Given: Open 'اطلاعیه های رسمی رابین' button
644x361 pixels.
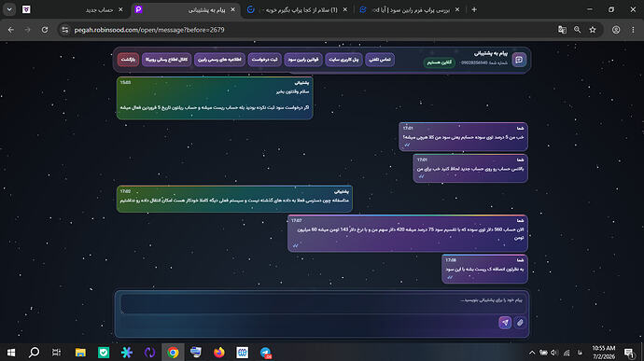Looking at the screenshot, I should pos(219,60).
